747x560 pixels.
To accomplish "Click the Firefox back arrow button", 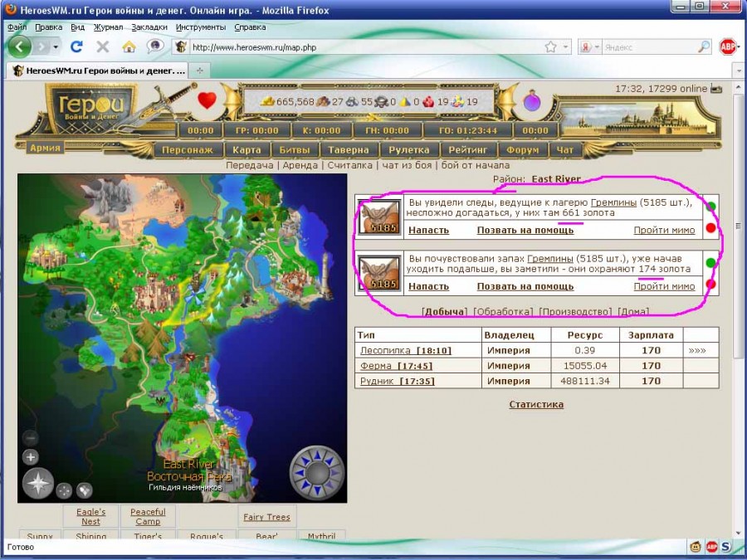I will point(20,47).
